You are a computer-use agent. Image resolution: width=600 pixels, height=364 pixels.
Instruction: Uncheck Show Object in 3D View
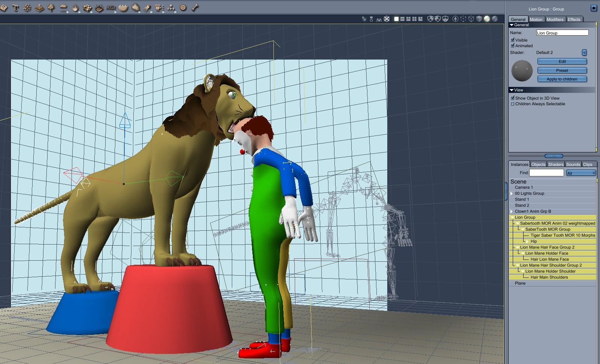coord(512,98)
